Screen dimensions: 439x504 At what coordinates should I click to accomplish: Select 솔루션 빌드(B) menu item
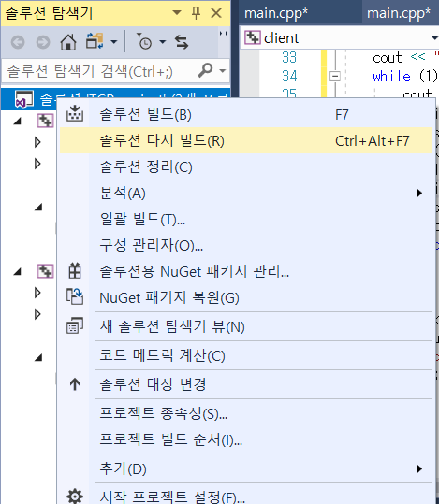coord(246,114)
